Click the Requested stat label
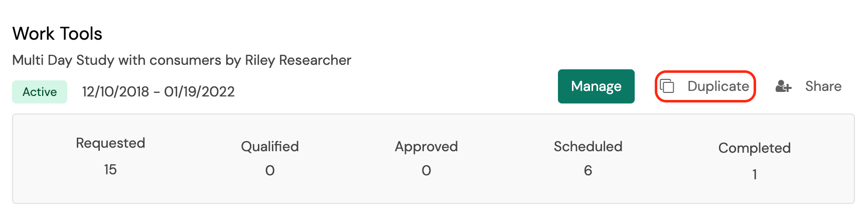Image resolution: width=868 pixels, height=217 pixels. [x=110, y=143]
